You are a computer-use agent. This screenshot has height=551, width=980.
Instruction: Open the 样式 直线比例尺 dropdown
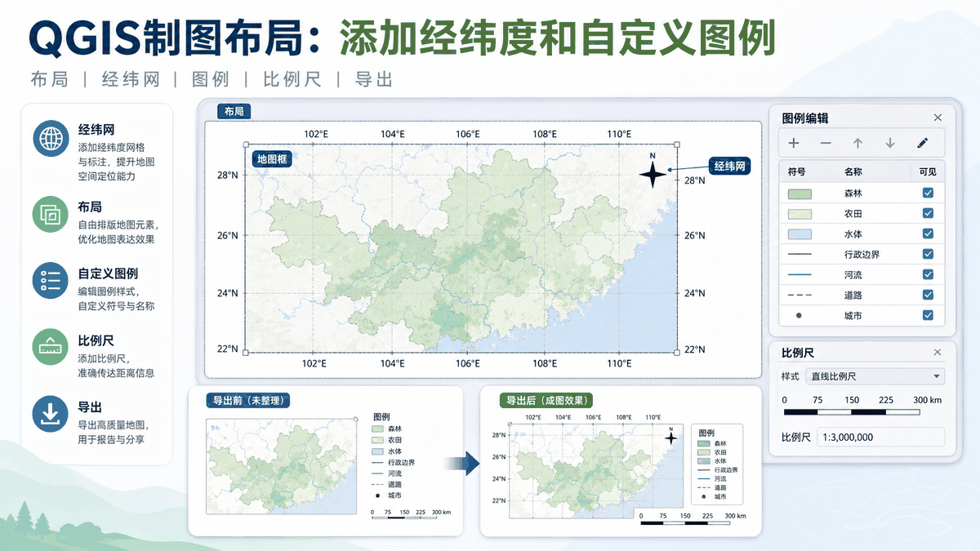[874, 376]
